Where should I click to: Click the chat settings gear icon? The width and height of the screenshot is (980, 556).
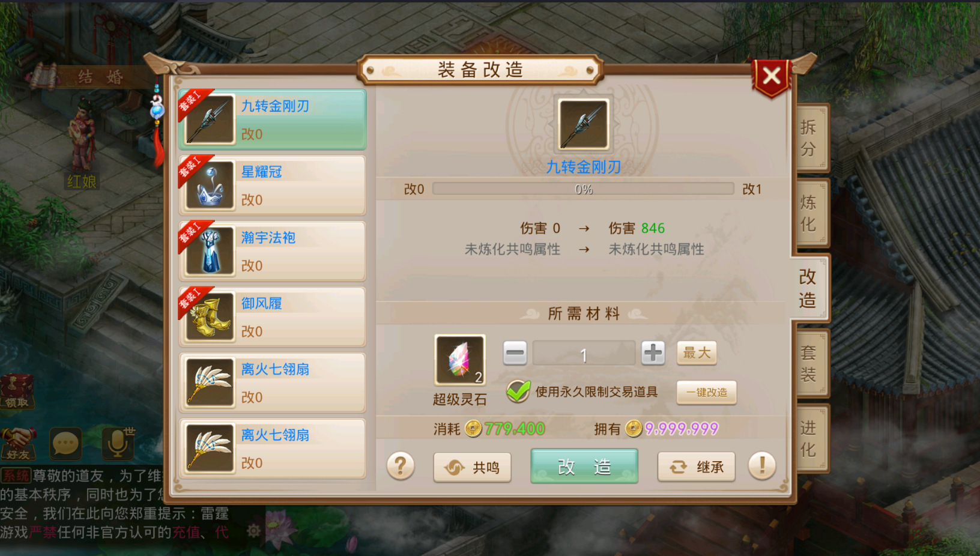coord(253,531)
